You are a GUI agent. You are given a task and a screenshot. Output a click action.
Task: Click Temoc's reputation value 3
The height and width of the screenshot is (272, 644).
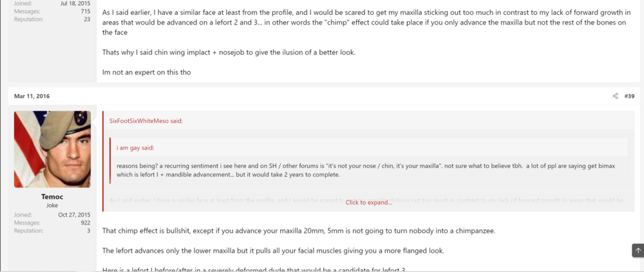click(89, 231)
